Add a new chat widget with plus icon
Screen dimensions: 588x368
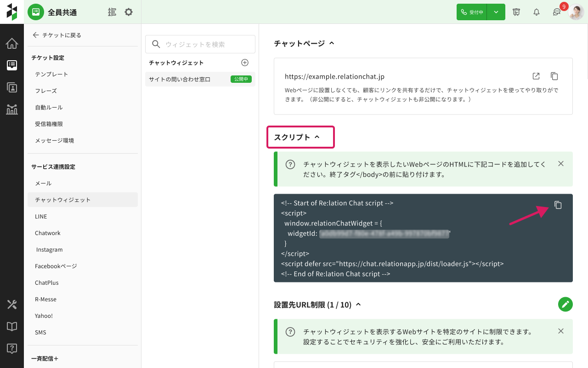pyautogui.click(x=245, y=63)
